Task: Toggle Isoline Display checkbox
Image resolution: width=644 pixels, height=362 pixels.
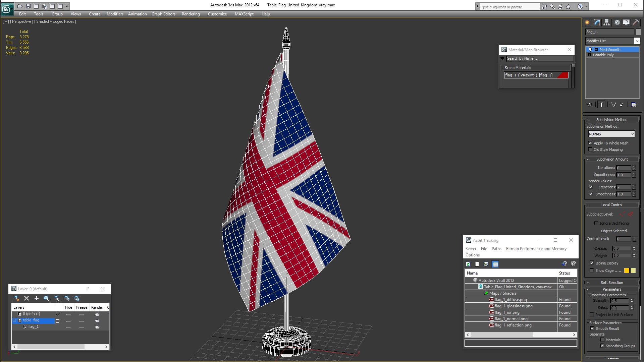Action: [x=592, y=263]
